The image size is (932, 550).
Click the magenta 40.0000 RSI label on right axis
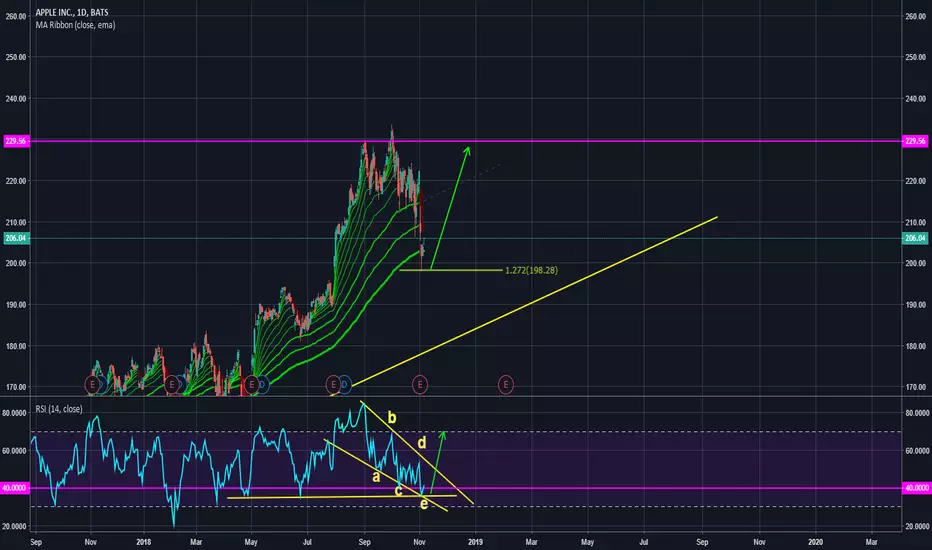click(x=915, y=488)
